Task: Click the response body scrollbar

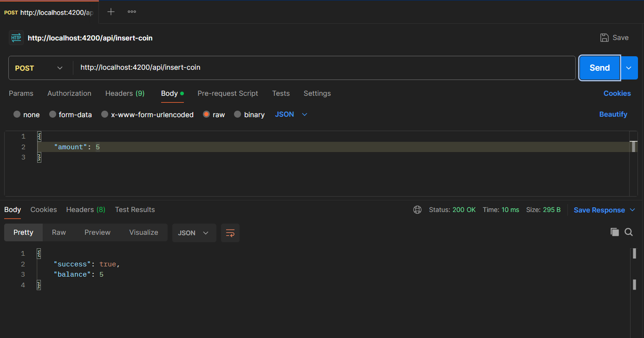Action: pos(634,284)
